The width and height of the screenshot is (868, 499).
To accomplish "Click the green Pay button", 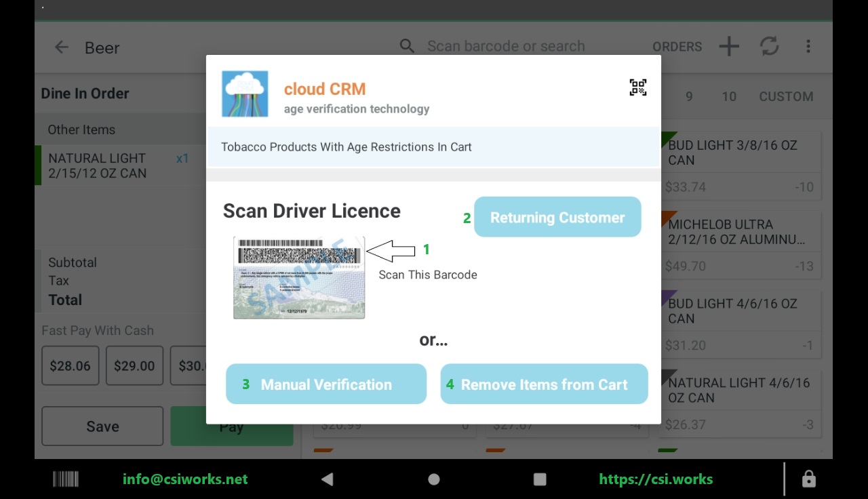I will point(231,426).
